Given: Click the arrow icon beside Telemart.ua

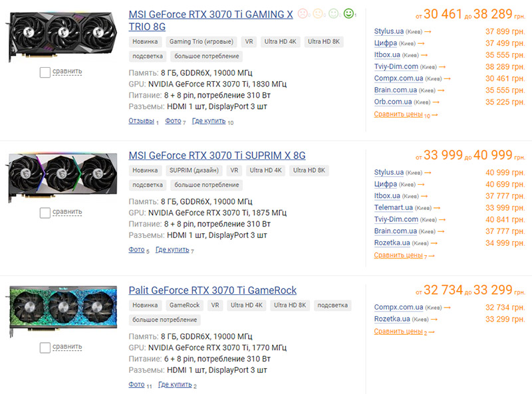Looking at the screenshot, I should click(x=437, y=208).
